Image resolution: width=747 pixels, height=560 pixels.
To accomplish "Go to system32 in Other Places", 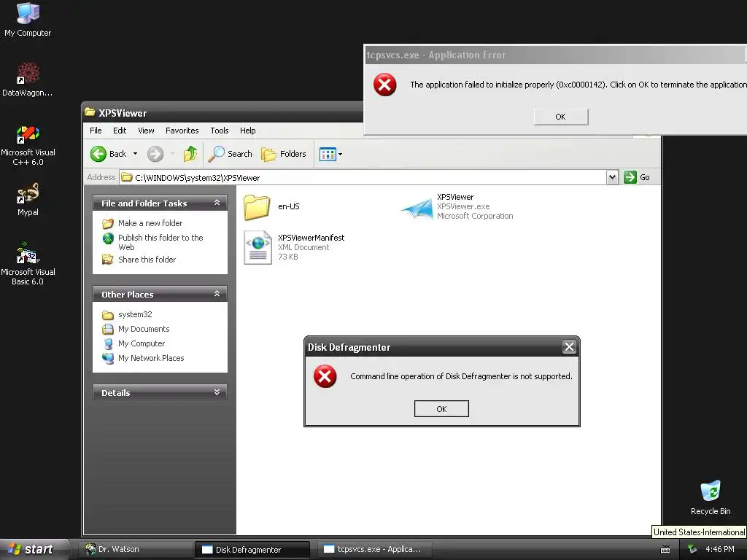I will click(x=135, y=314).
